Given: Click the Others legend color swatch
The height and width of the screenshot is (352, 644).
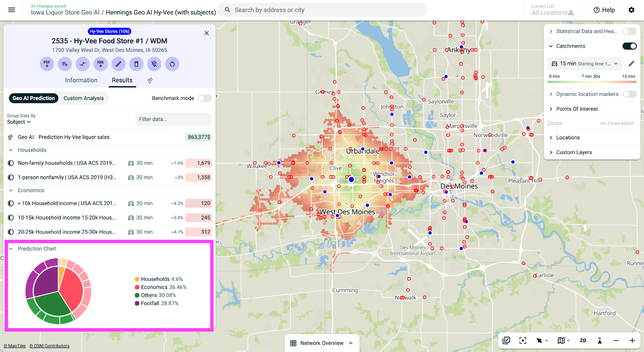Looking at the screenshot, I should pos(137,295).
